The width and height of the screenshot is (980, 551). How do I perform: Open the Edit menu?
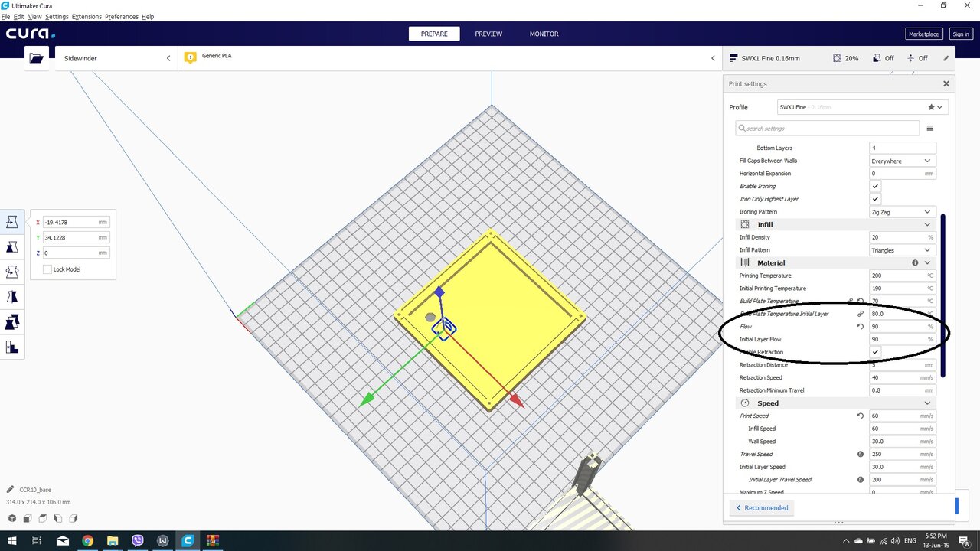[x=19, y=16]
